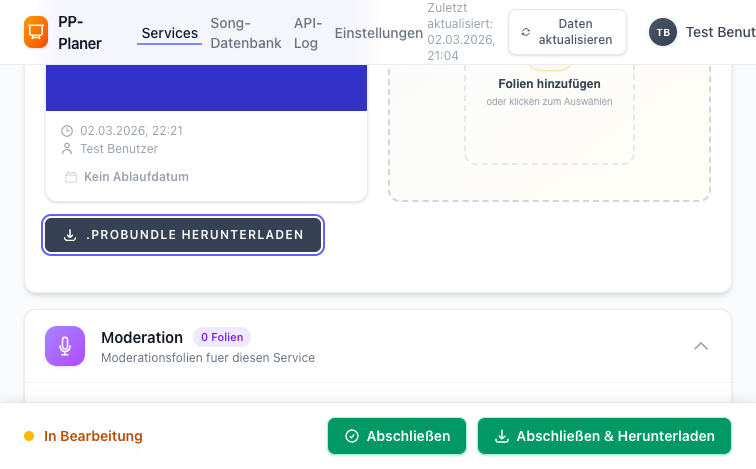
Task: Go to the API-Log tab
Action: [x=308, y=33]
